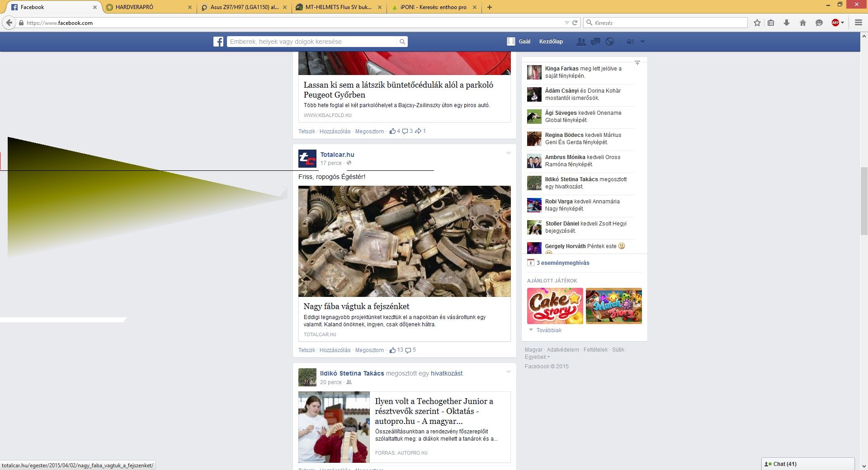
Task: Expand the Egyebek footer dropdown
Action: pyautogui.click(x=537, y=357)
